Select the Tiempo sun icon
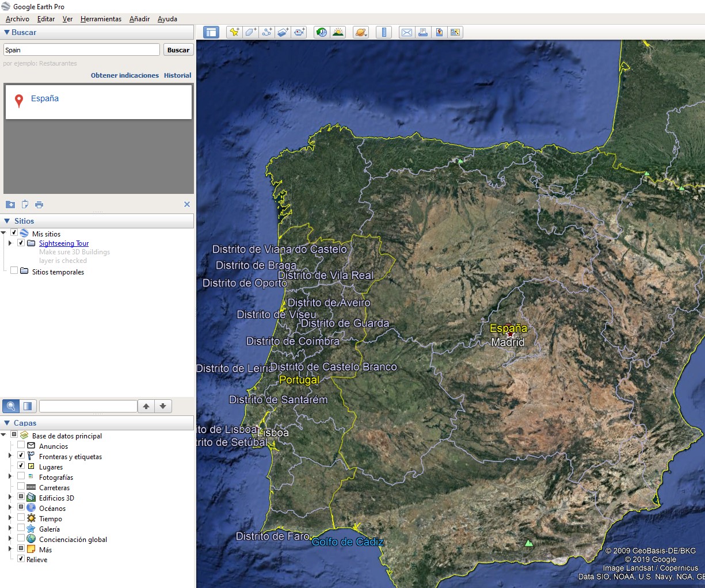 [31, 518]
